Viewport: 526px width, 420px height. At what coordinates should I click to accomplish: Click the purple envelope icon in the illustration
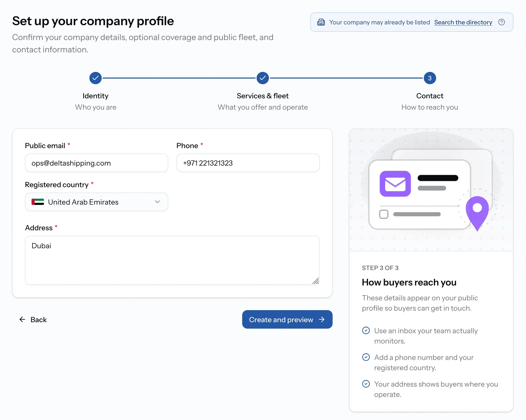[395, 184]
